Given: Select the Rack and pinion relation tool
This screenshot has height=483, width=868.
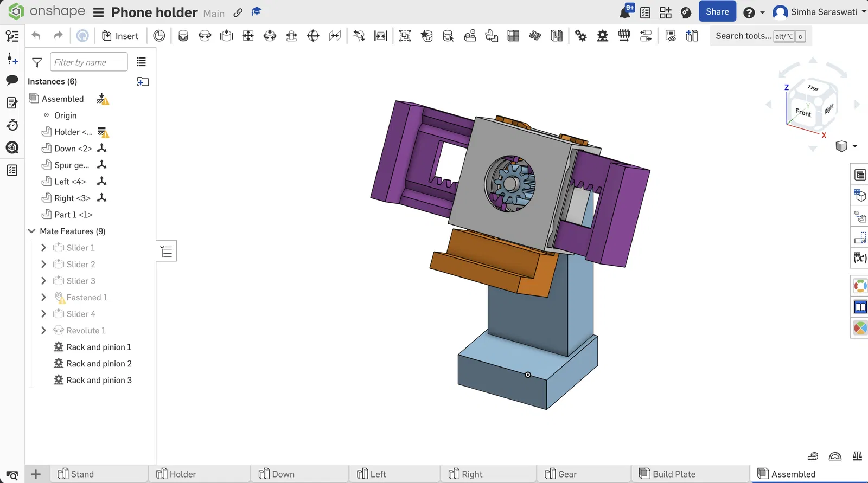Looking at the screenshot, I should tap(603, 36).
